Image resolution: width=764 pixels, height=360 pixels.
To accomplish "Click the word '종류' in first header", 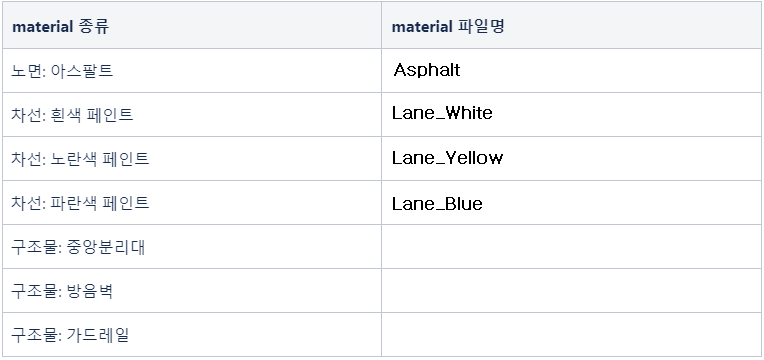I will [x=94, y=26].
